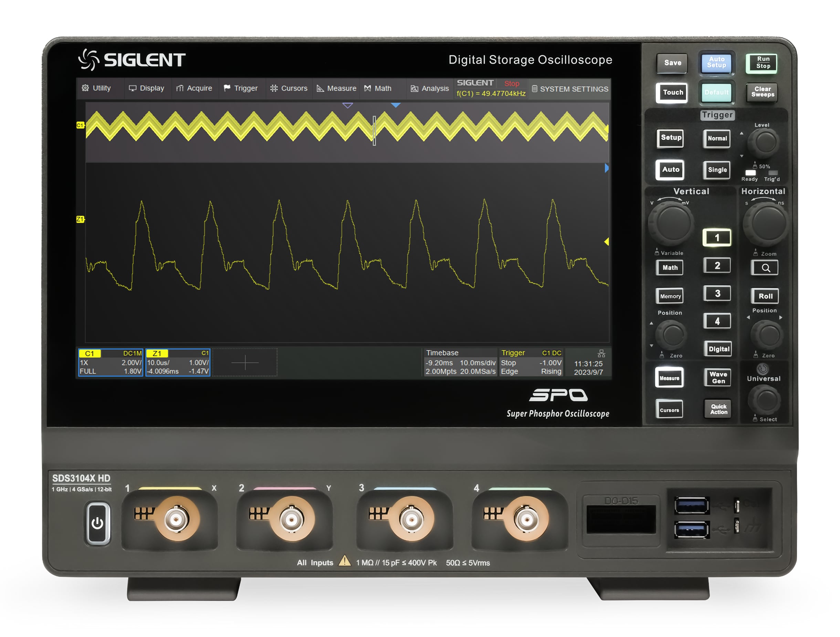The image size is (840, 637).
Task: Open the Measure menu on screen
Action: pos(336,88)
